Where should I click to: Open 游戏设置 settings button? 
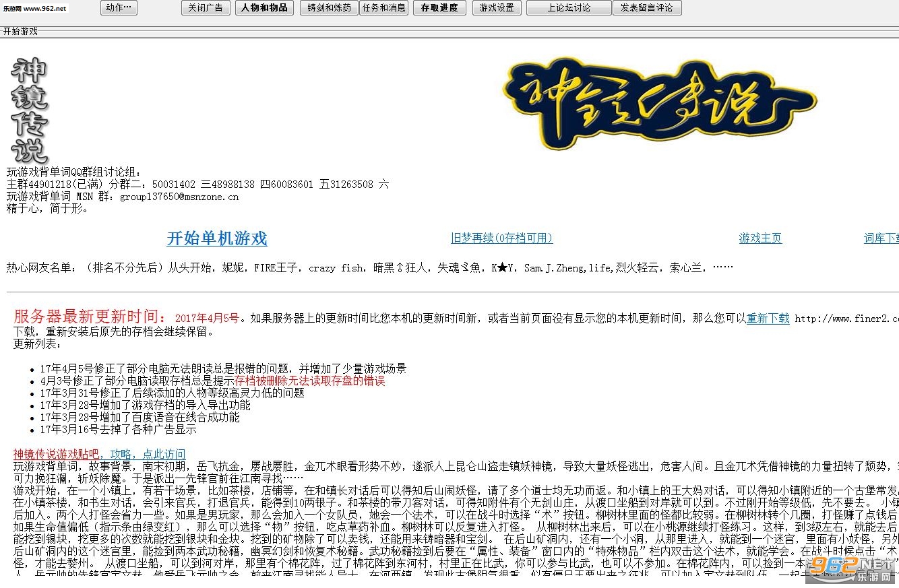tap(497, 8)
